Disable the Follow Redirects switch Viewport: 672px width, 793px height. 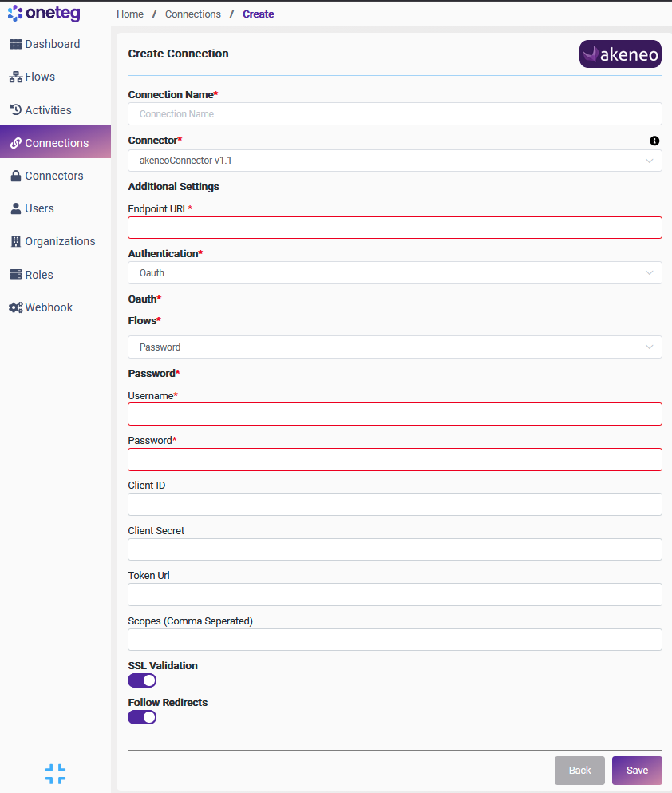coord(142,717)
